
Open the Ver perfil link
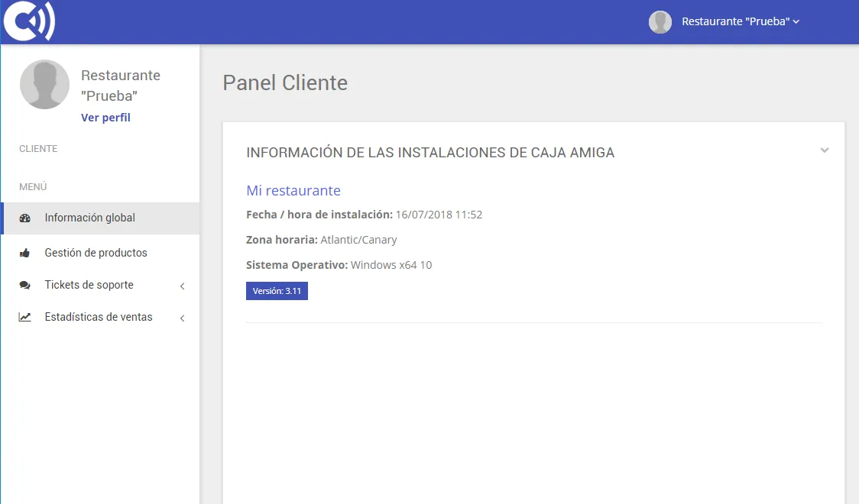click(x=105, y=118)
